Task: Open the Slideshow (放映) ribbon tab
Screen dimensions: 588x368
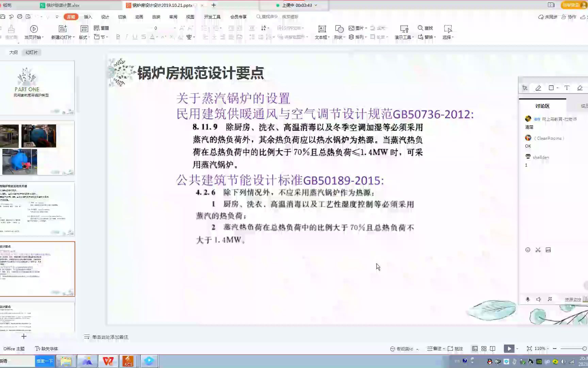Action: pos(156,17)
